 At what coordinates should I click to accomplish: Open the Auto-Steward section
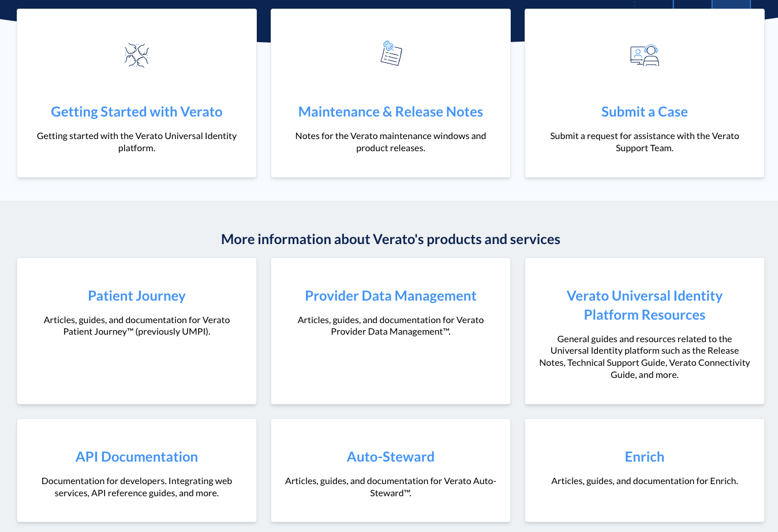click(390, 456)
